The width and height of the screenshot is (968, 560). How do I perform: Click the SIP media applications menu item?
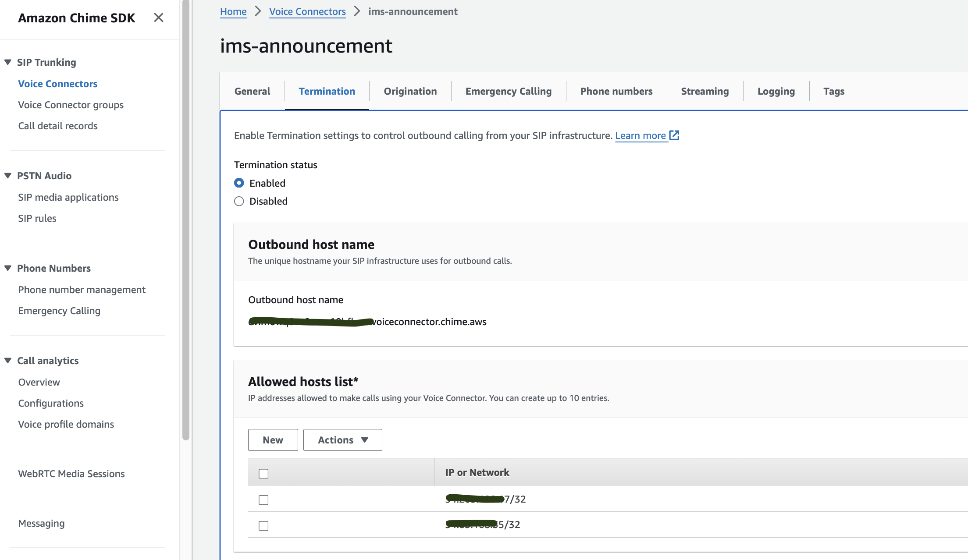tap(69, 197)
